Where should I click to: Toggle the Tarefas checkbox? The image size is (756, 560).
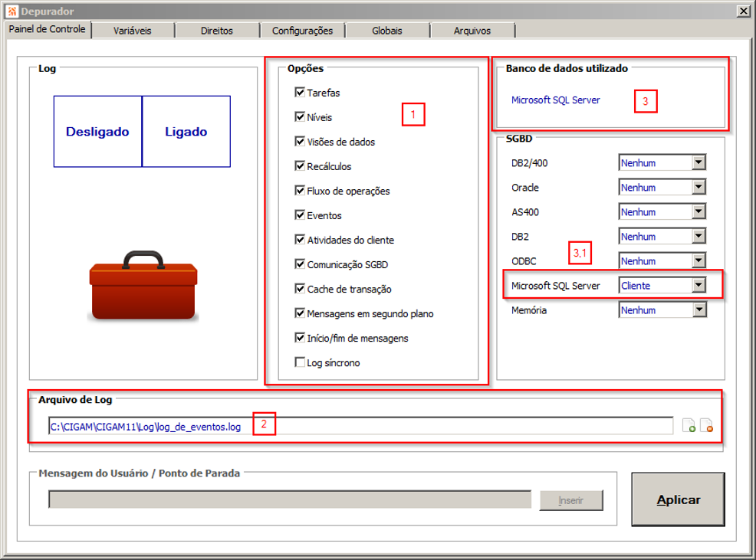(x=300, y=92)
